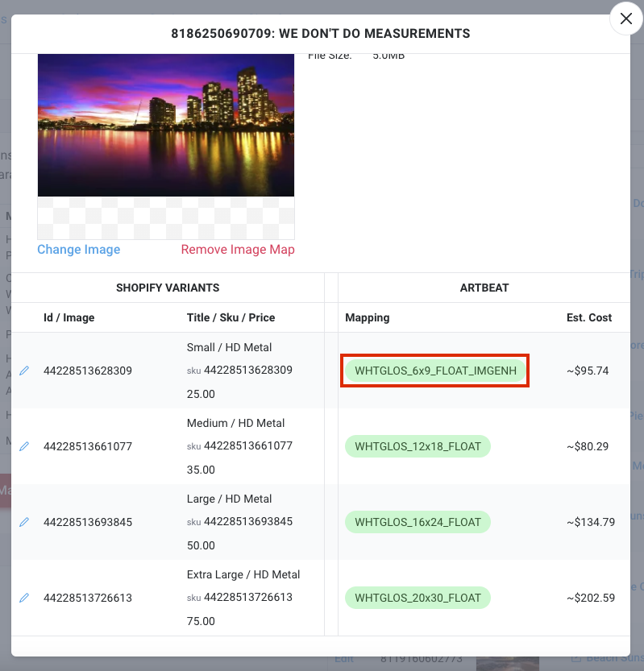Screen dimensions: 644x671
Task: Edit variant 44228513693845 with pencil icon
Action: coord(24,522)
